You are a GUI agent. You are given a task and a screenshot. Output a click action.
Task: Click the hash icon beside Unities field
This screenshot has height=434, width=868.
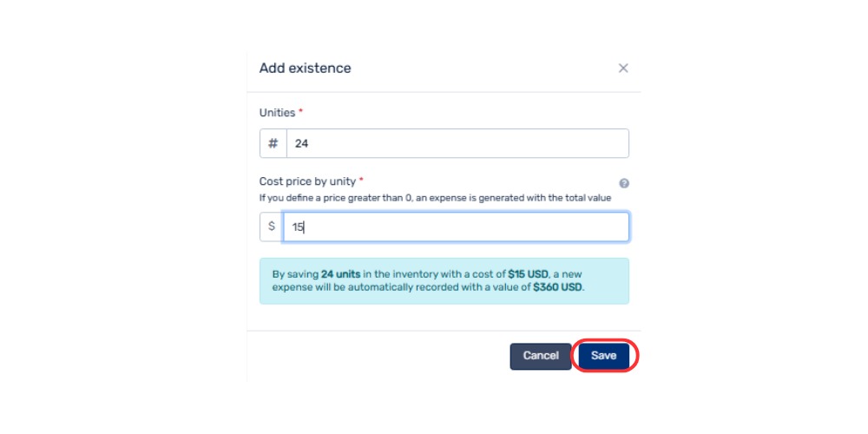tap(273, 143)
